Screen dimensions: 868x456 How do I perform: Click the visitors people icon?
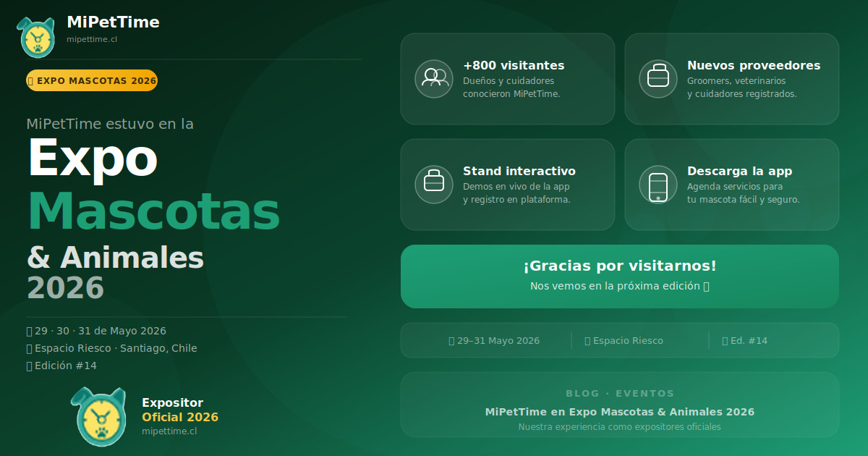434,78
